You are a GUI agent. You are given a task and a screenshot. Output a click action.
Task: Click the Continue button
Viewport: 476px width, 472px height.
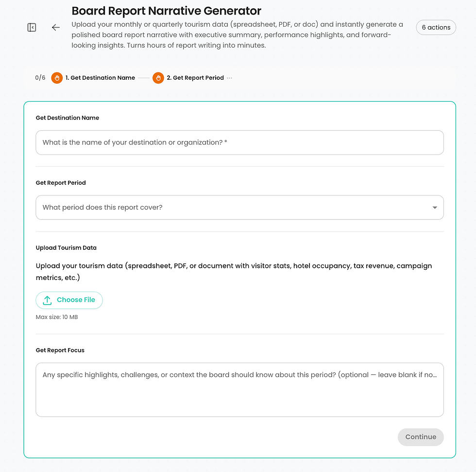coord(421,437)
